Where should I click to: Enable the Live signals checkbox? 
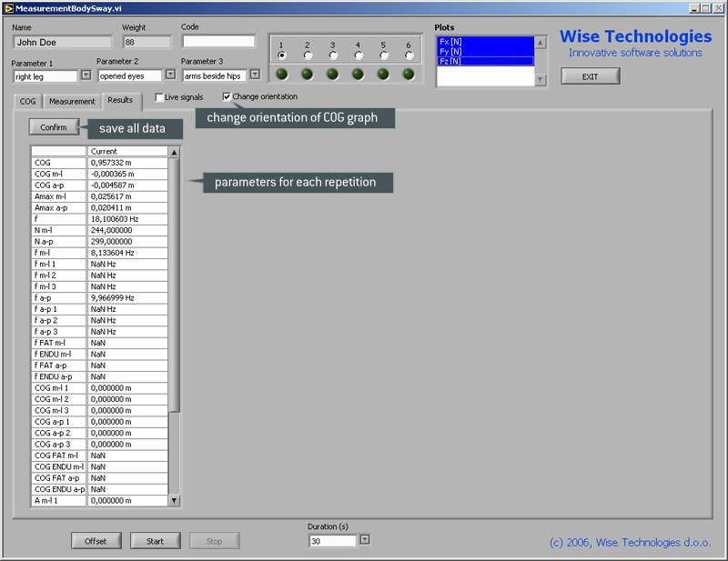coord(159,97)
